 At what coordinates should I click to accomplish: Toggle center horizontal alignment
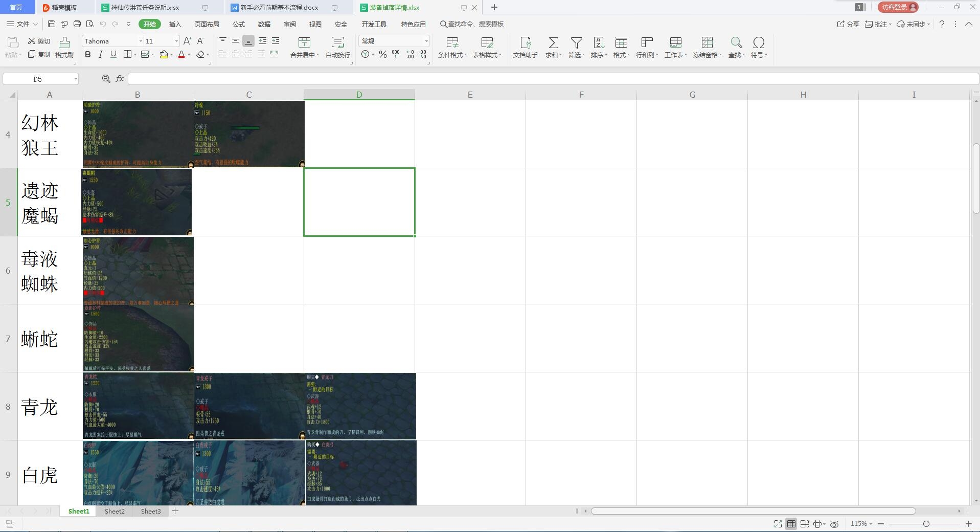coord(235,54)
